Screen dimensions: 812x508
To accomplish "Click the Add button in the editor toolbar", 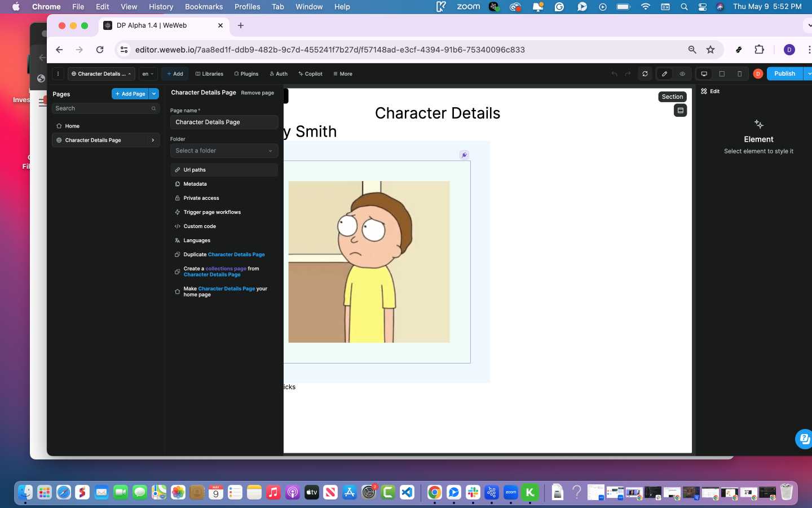I will click(175, 74).
